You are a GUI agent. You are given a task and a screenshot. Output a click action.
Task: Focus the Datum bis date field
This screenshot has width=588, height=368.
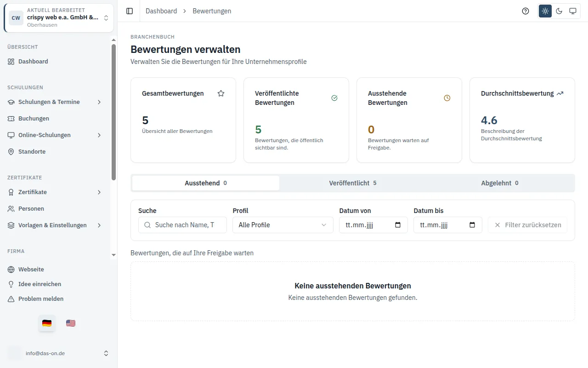tap(447, 225)
